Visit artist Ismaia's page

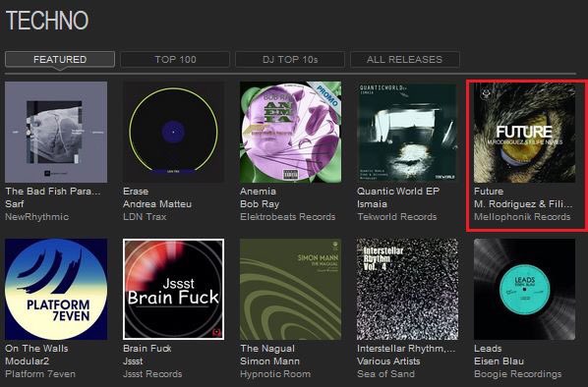coord(372,203)
